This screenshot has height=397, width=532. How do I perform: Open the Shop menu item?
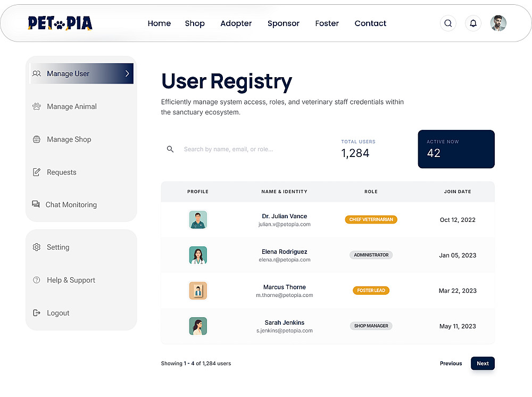tap(195, 23)
